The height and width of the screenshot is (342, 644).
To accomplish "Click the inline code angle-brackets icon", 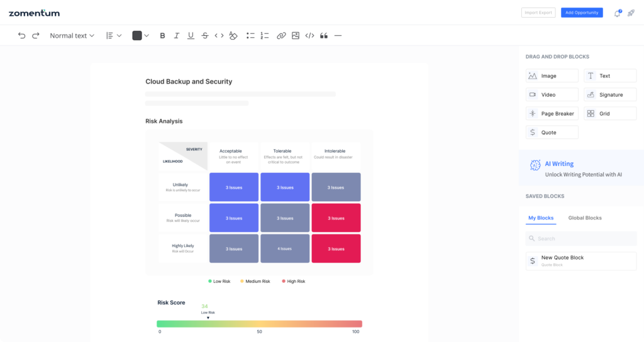I will 219,36.
